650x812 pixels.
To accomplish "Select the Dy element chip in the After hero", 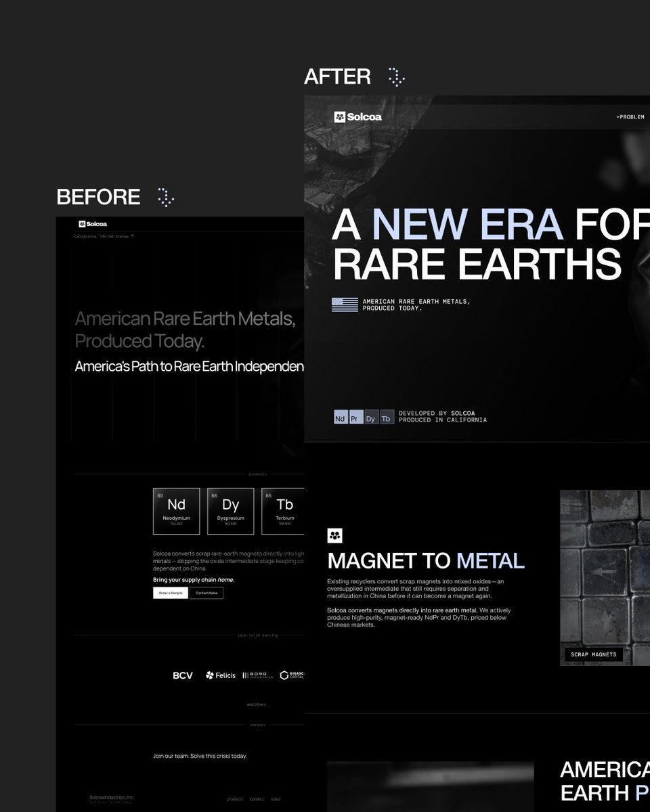I will point(371,418).
